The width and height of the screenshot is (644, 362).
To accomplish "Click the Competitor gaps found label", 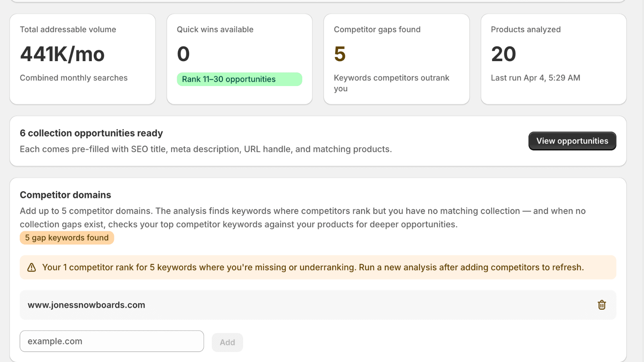I will click(377, 29).
